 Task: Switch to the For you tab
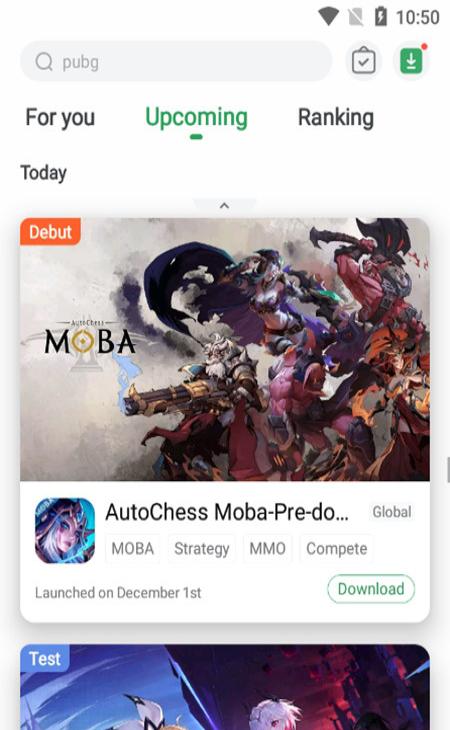60,117
